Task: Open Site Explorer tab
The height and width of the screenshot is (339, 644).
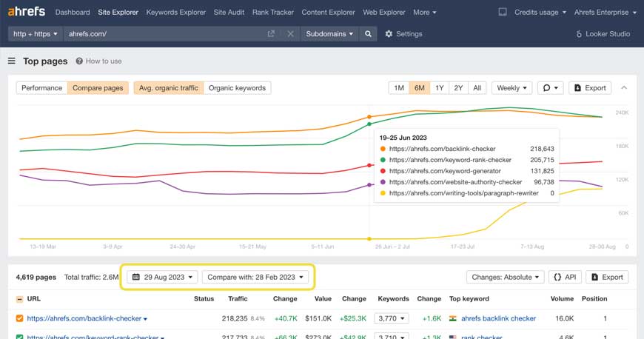Action: click(x=118, y=13)
